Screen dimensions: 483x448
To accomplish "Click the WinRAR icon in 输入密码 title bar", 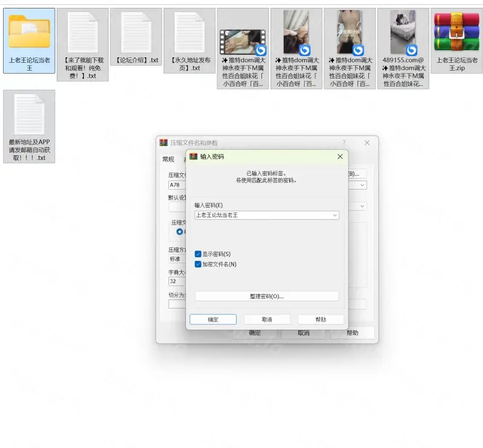I will pos(194,156).
